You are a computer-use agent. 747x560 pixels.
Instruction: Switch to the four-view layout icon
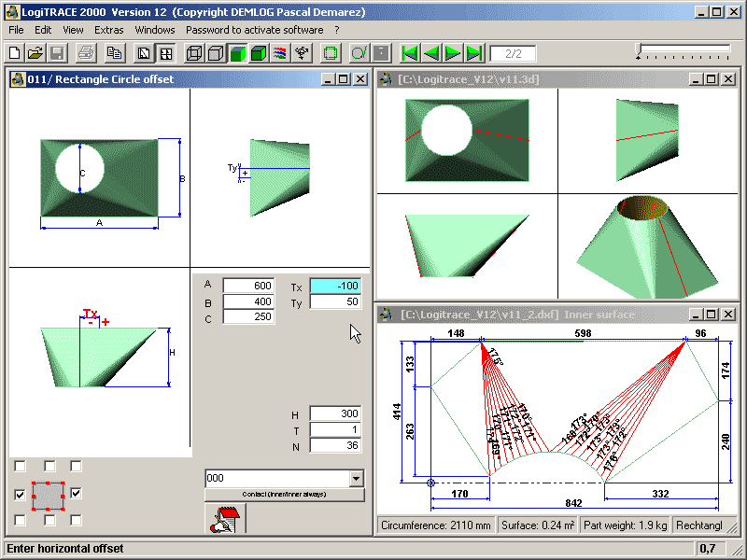pyautogui.click(x=166, y=53)
